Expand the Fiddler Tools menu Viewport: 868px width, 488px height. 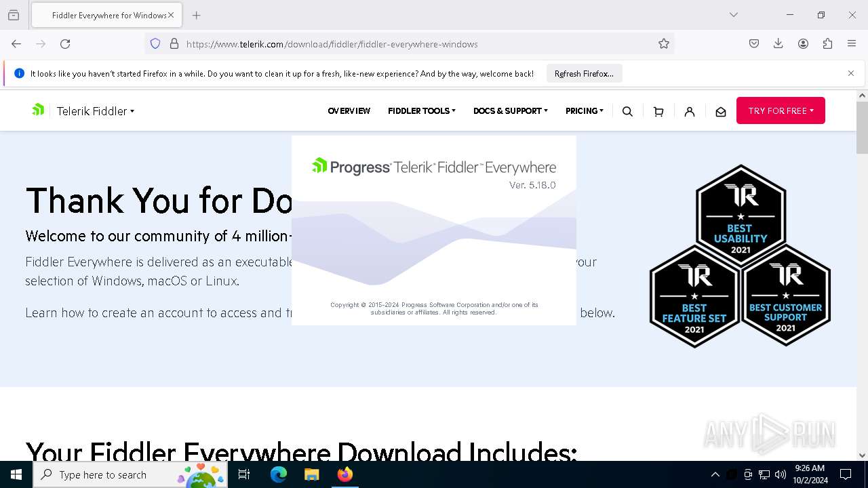pos(422,110)
